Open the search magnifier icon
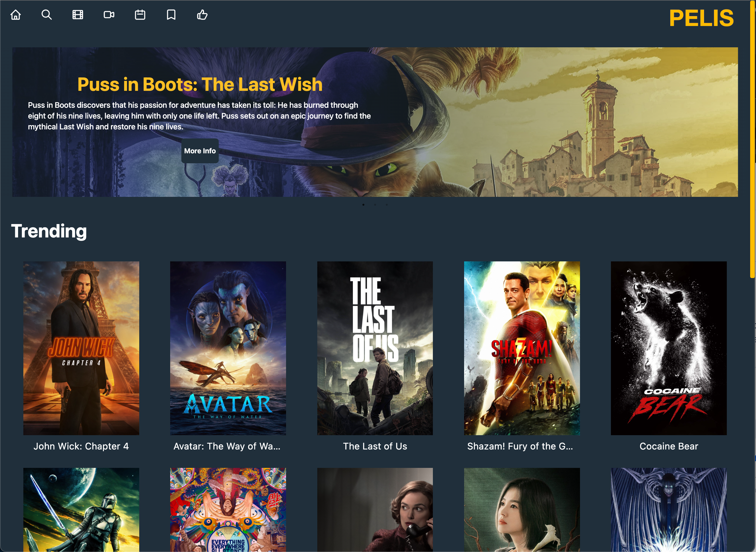 point(46,15)
